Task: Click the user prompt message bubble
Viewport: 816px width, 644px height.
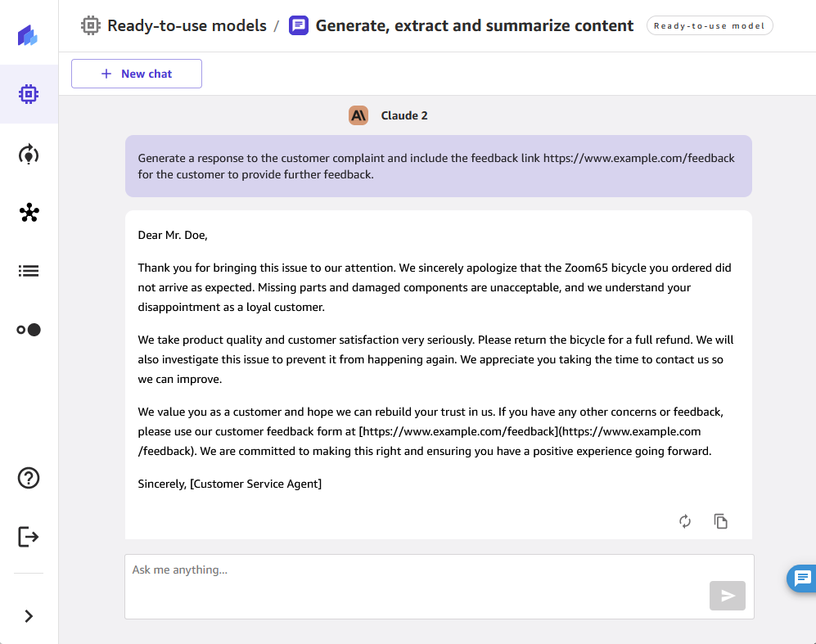Action: pos(438,166)
